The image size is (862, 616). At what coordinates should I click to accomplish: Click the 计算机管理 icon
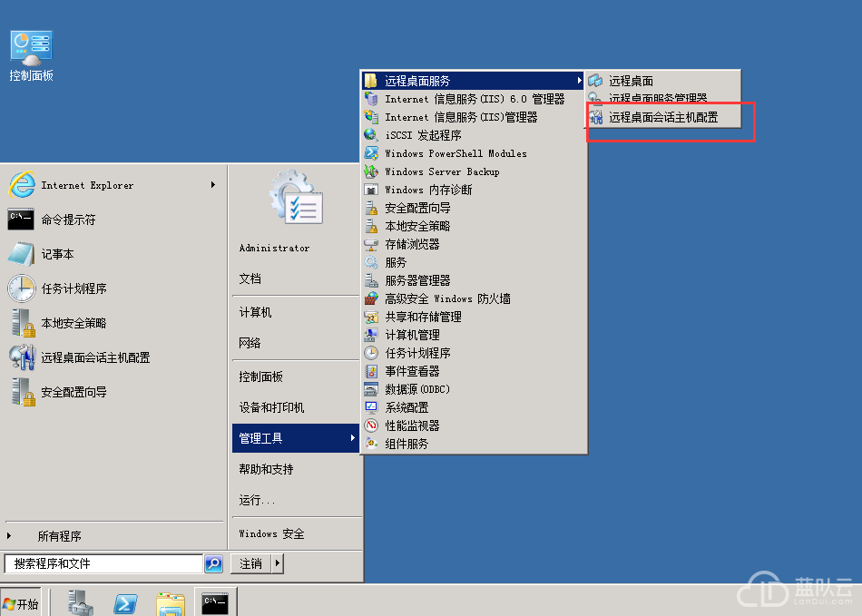tap(371, 335)
